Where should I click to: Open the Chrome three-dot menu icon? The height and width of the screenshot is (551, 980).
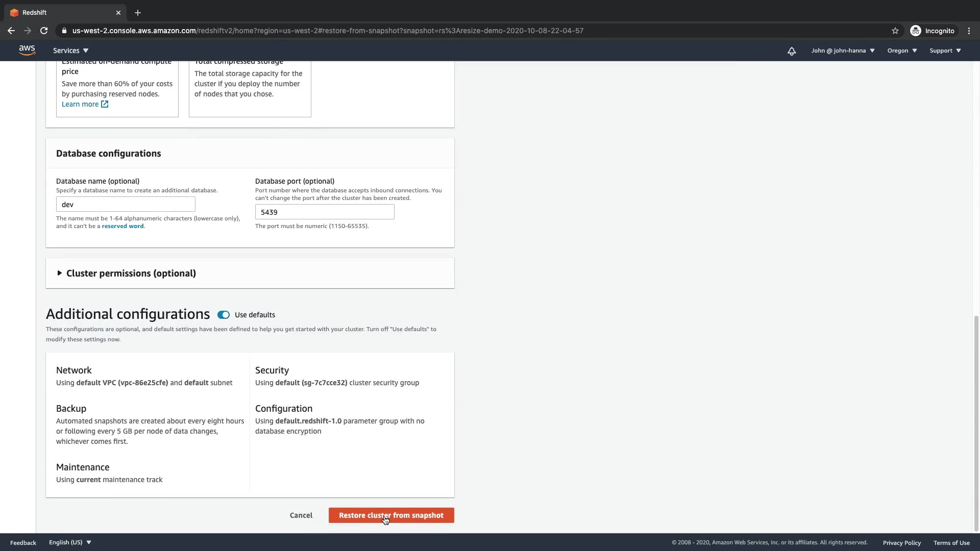969,31
